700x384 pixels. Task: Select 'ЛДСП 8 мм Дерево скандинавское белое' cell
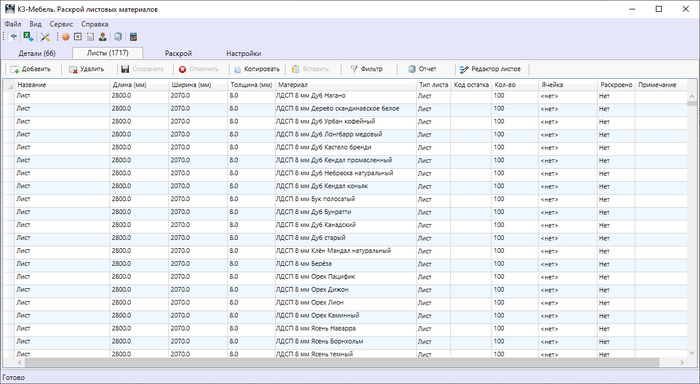(x=346, y=109)
